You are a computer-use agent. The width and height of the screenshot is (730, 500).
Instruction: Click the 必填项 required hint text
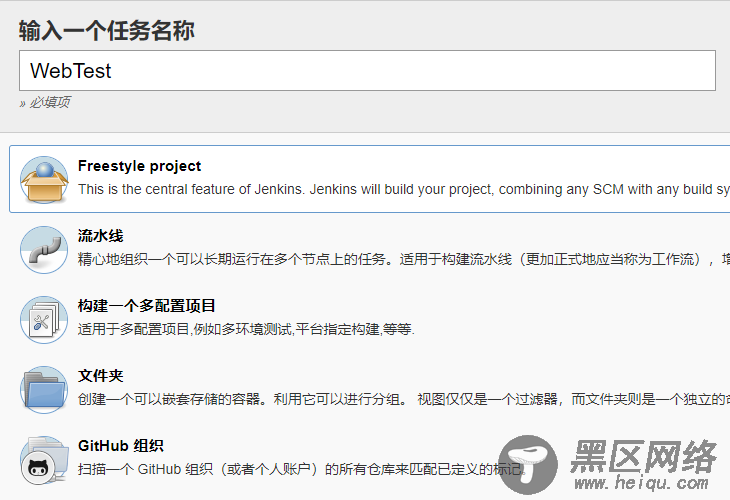coord(50,102)
